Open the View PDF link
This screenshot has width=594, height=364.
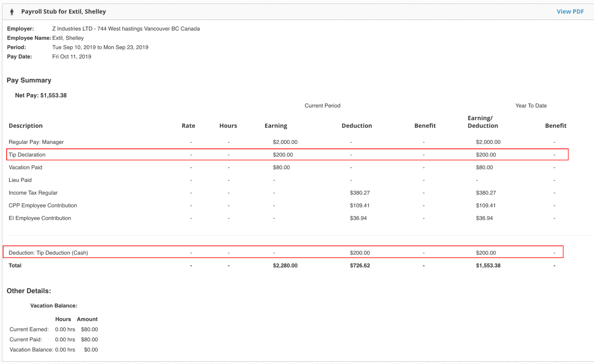tap(570, 11)
